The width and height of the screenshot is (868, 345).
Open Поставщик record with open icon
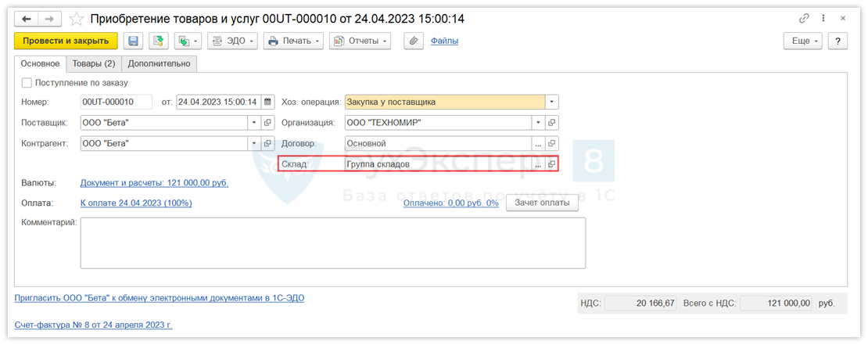pos(268,122)
